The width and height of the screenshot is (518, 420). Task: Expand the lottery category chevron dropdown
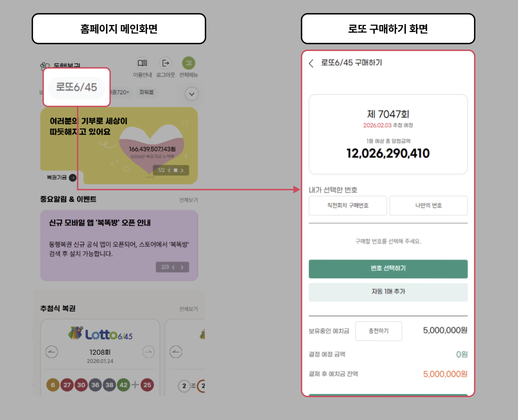coord(192,94)
